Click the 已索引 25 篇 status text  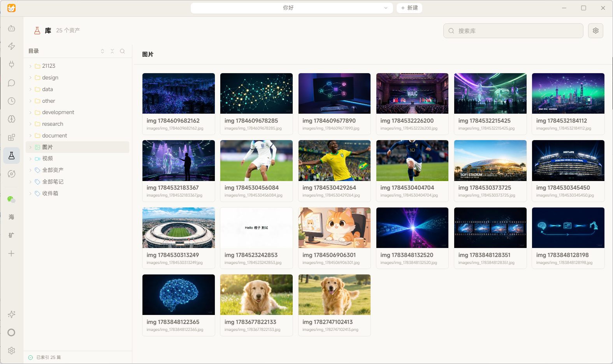point(49,357)
